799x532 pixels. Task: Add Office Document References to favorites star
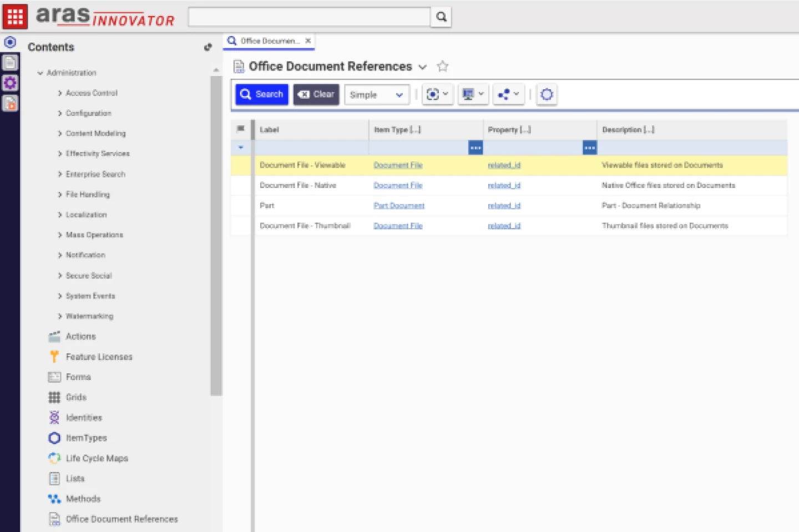(442, 67)
